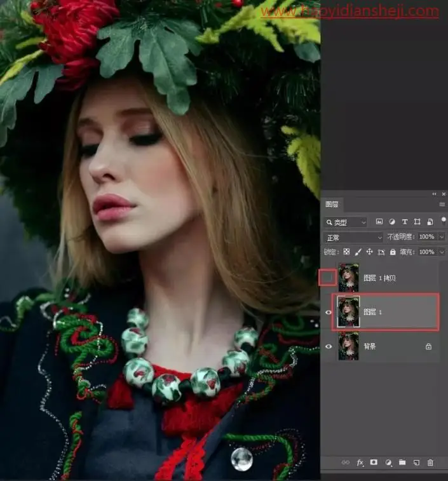Viewport: 448px width, 481px height.
Task: Select the 图层 1 拷贝 layer thumbnail
Action: [348, 278]
